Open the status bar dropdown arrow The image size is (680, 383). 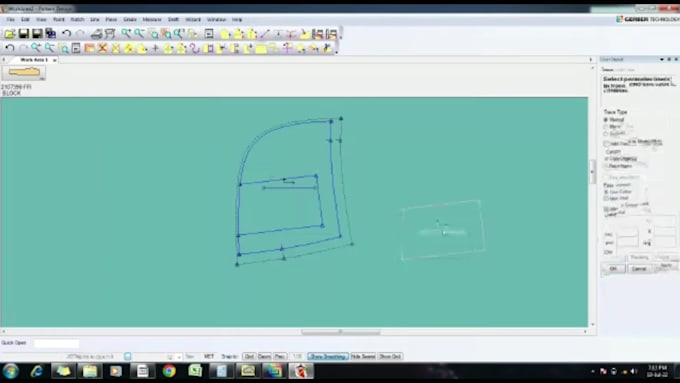179,357
